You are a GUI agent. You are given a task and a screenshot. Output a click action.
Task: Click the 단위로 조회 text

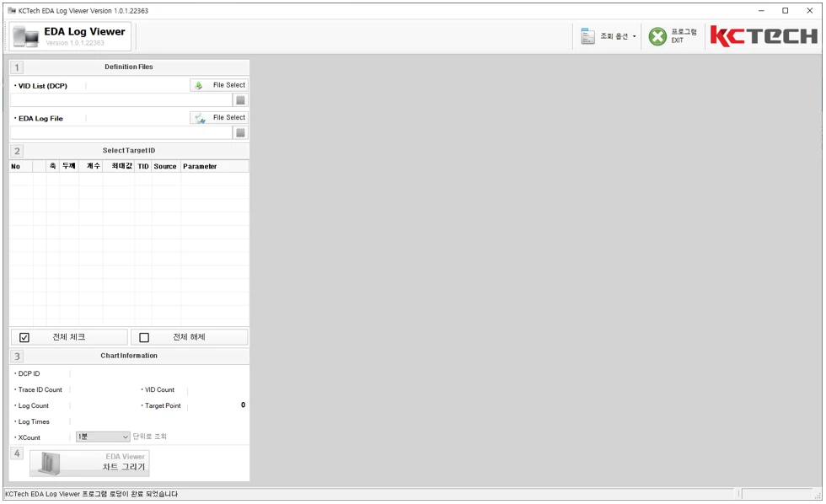(x=150, y=437)
